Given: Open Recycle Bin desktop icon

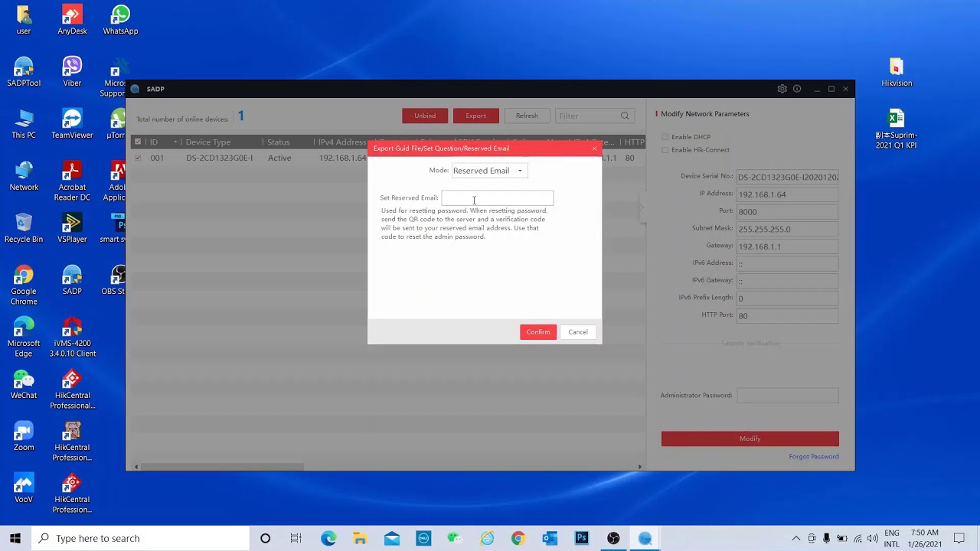Looking at the screenshot, I should [24, 228].
